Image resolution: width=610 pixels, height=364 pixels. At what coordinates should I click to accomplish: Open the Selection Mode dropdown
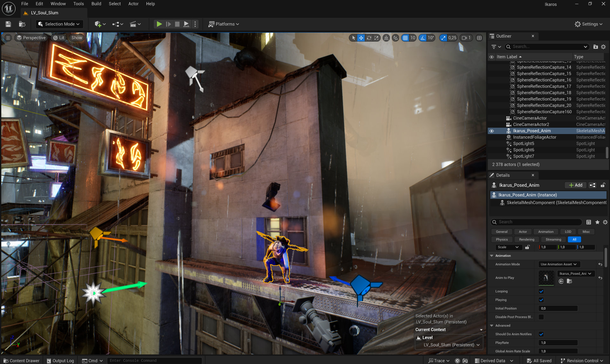59,24
